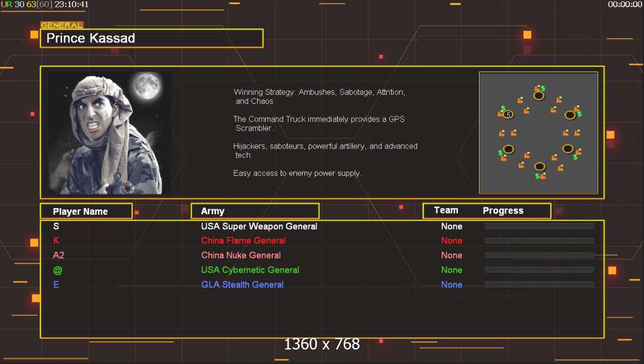Click the 00:00:00 timer readout
This screenshot has width=644, height=364.
pyautogui.click(x=625, y=4)
